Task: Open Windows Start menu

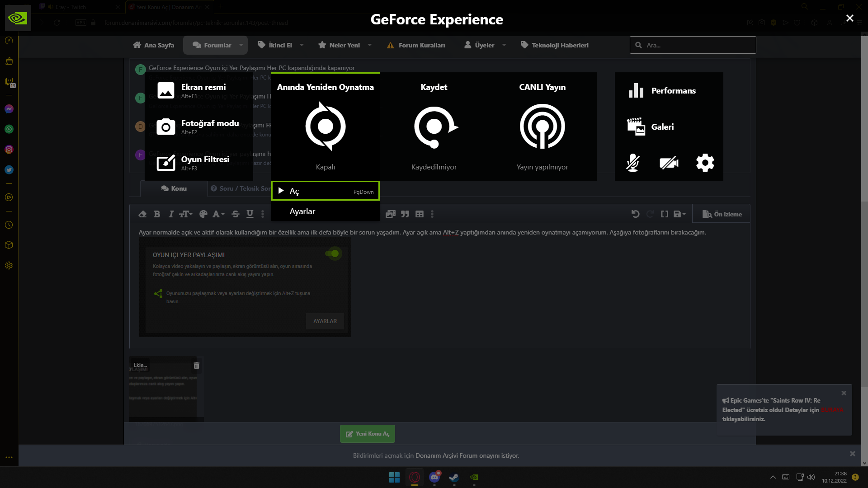Action: (394, 477)
